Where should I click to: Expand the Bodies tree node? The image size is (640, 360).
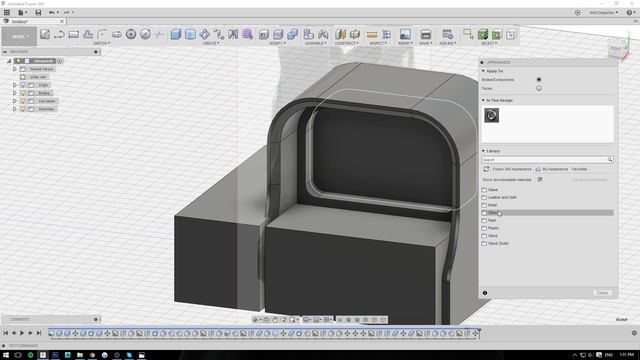(15, 93)
